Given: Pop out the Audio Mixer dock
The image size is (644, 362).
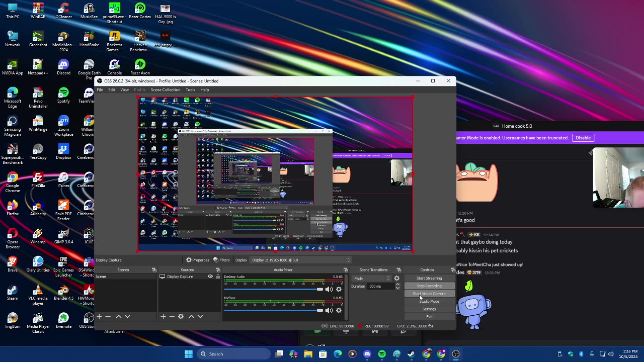Looking at the screenshot, I should click(x=346, y=270).
